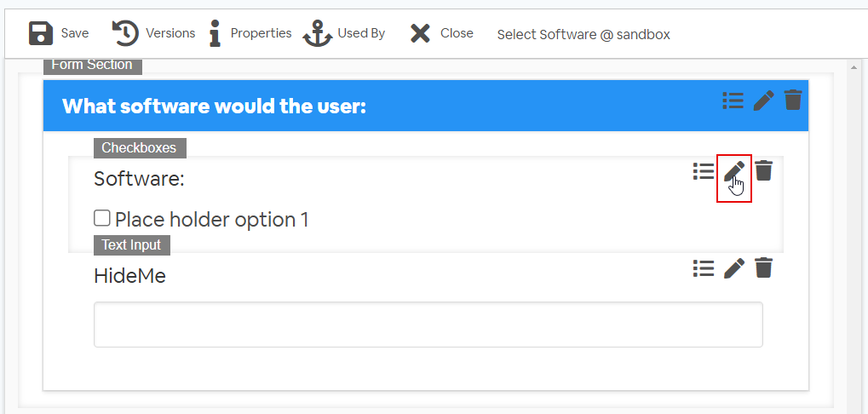Select the Checkboxes component tag

pos(140,147)
